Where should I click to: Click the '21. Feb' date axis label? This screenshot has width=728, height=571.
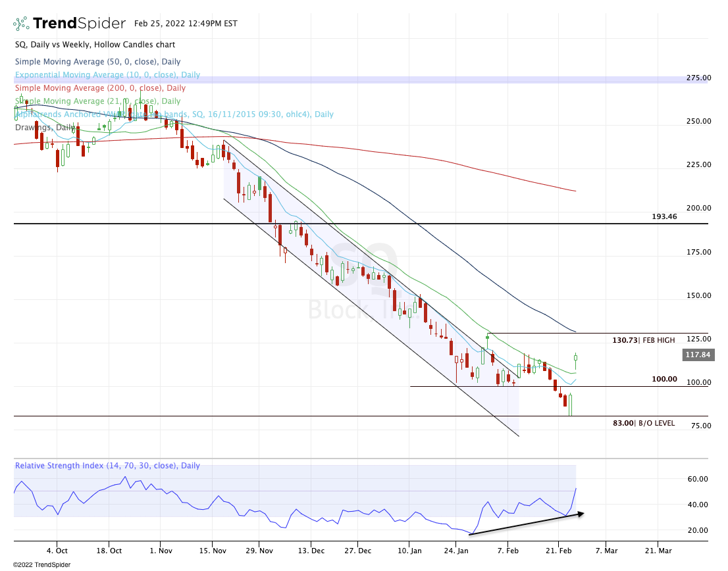pos(559,551)
